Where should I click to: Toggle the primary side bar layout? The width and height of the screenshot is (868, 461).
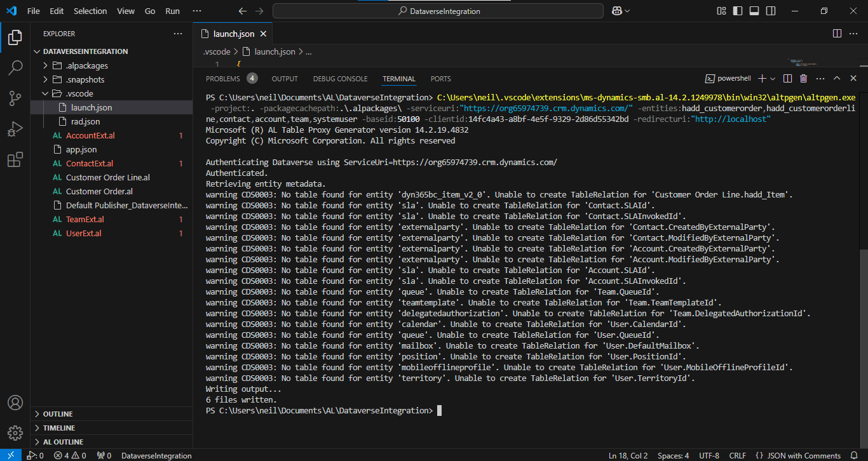(738, 11)
